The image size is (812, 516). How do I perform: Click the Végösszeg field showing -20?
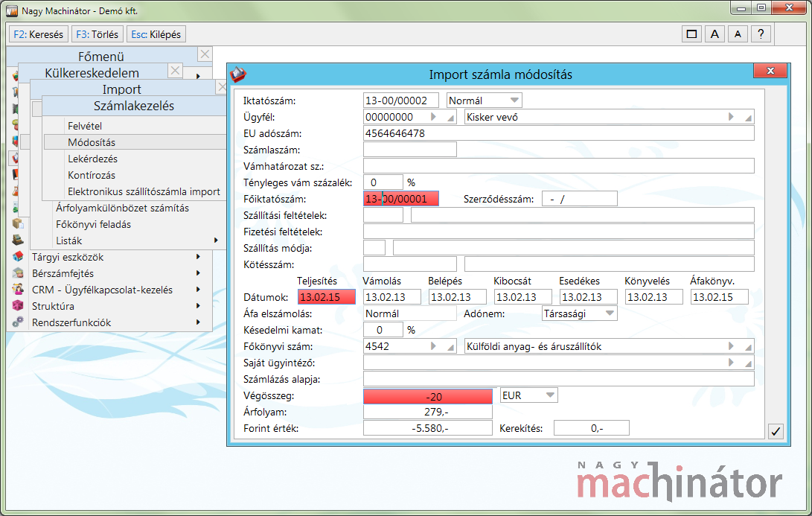point(428,397)
